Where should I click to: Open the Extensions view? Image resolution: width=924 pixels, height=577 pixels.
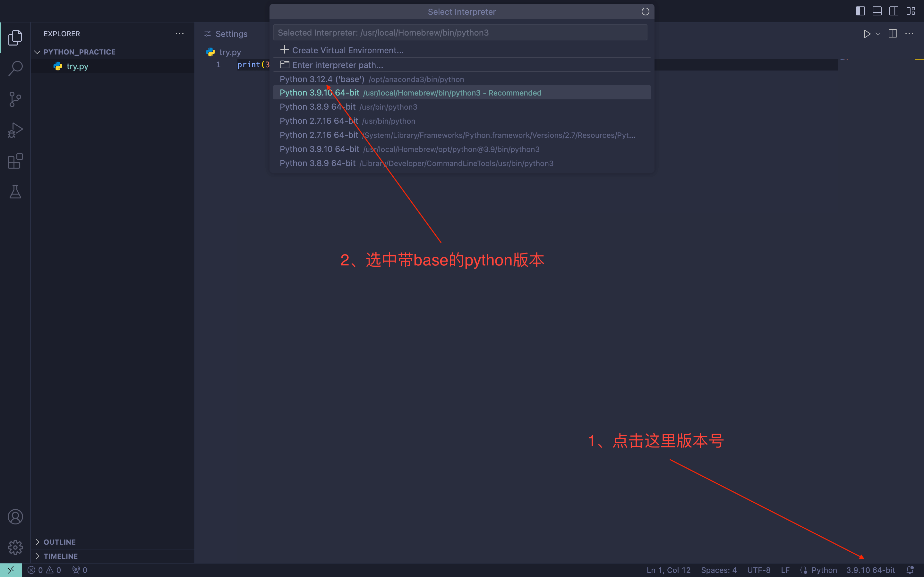pos(15,161)
